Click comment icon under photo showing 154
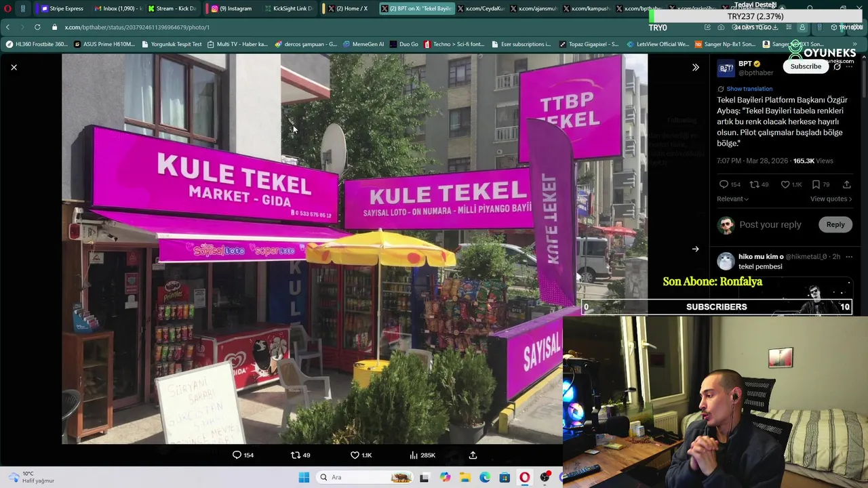Viewport: 868px width, 488px height. click(x=243, y=455)
